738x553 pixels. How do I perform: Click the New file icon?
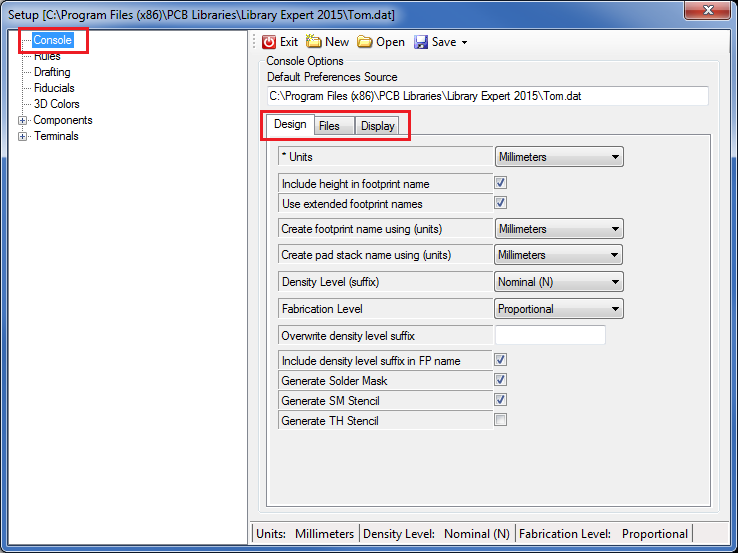tap(314, 42)
